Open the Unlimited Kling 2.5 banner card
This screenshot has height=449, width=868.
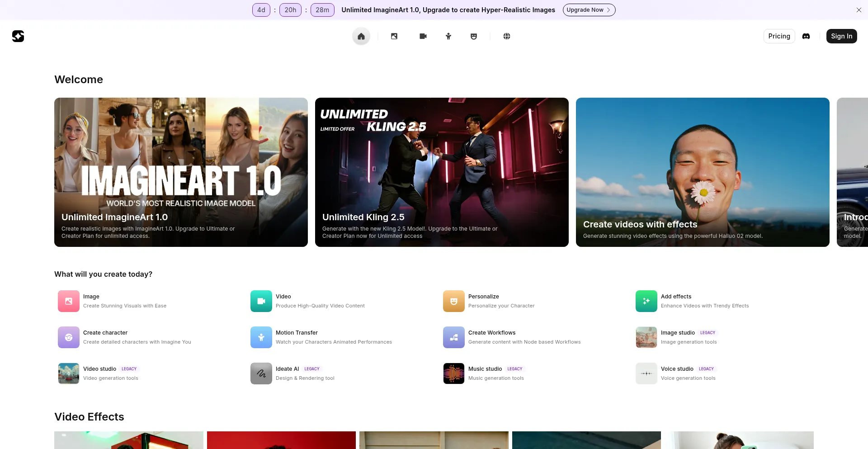click(x=442, y=172)
